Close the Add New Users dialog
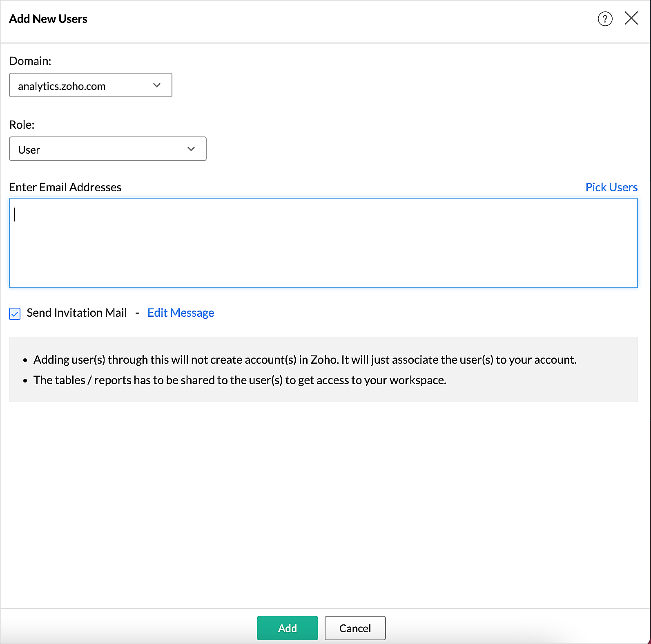The height and width of the screenshot is (644, 651). [x=631, y=18]
